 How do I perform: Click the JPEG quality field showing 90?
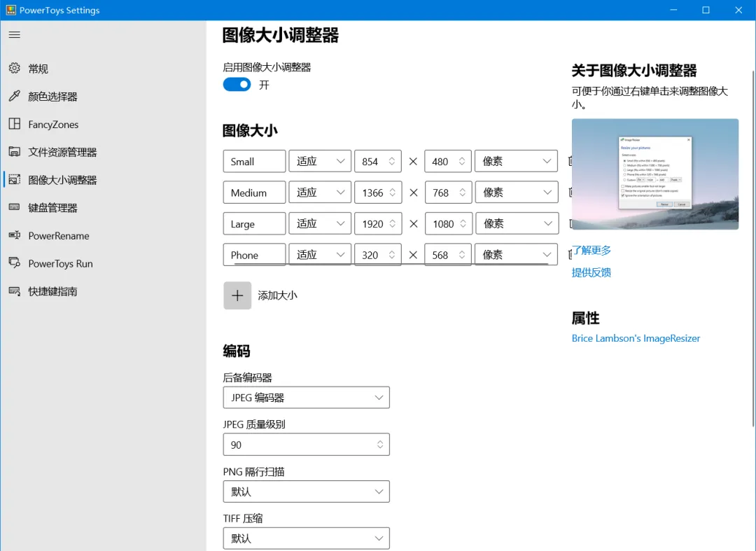coord(306,445)
